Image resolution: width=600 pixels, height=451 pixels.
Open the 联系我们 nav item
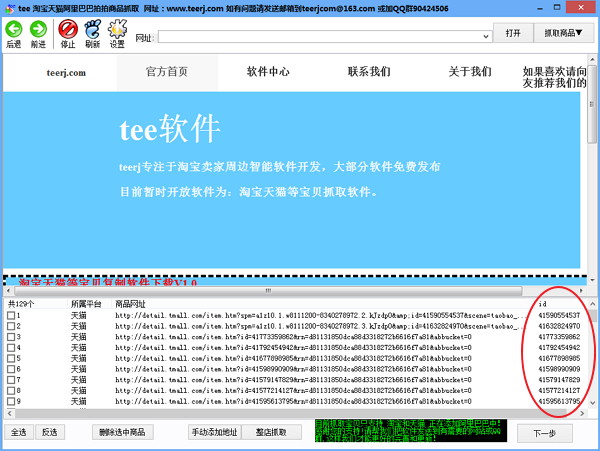[x=369, y=72]
